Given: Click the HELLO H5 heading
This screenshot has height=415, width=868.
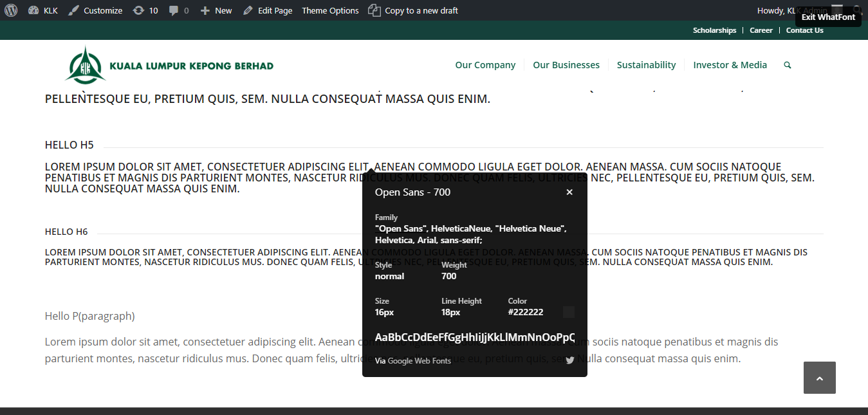Looking at the screenshot, I should [x=69, y=145].
